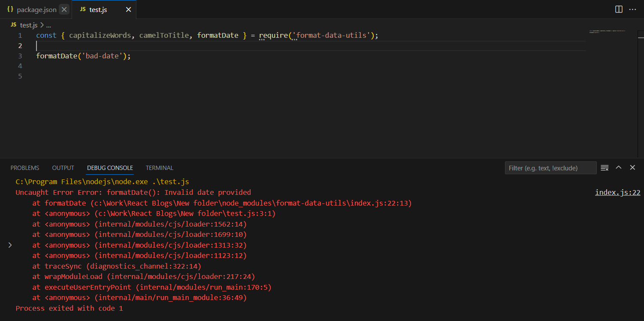Close the bottom panel
This screenshot has height=321, width=644.
point(632,168)
